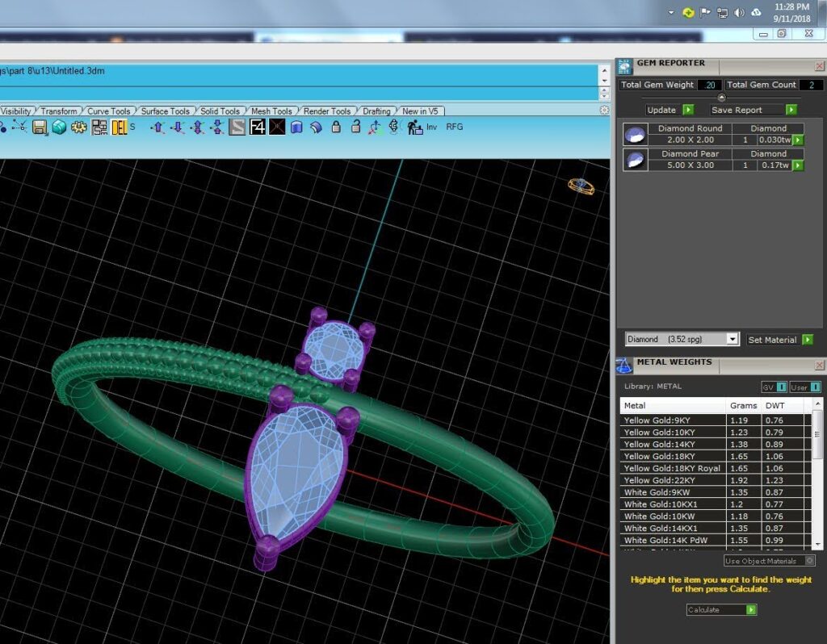Image resolution: width=827 pixels, height=644 pixels.
Task: Select the Yellow Gold:18KY Royal row
Action: coord(716,468)
